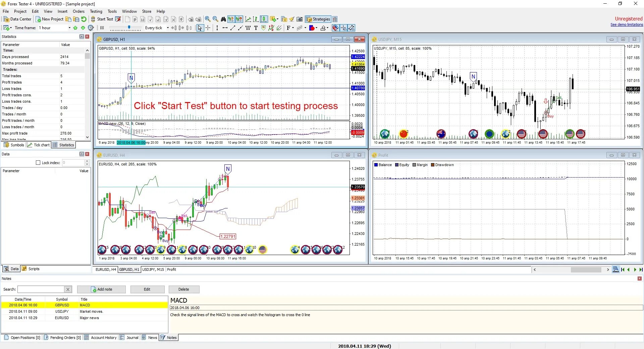Toggle the Lock index checkbox
Screen dimensions: 644x349
click(38, 163)
